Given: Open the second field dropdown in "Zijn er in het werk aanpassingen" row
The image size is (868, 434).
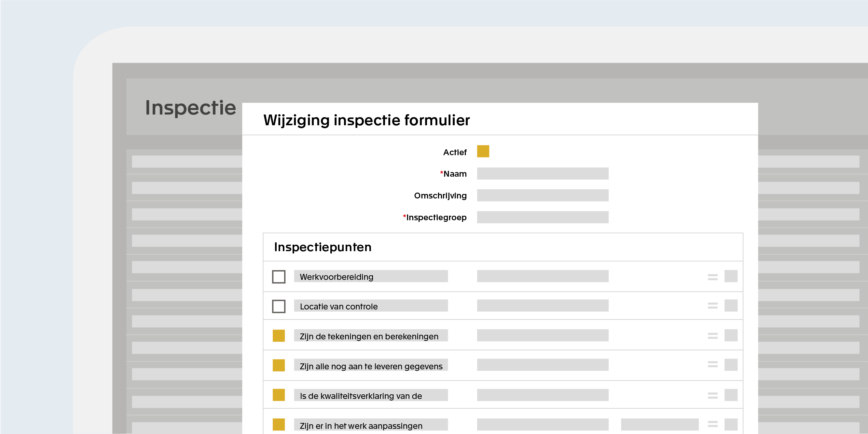Looking at the screenshot, I should tap(543, 425).
